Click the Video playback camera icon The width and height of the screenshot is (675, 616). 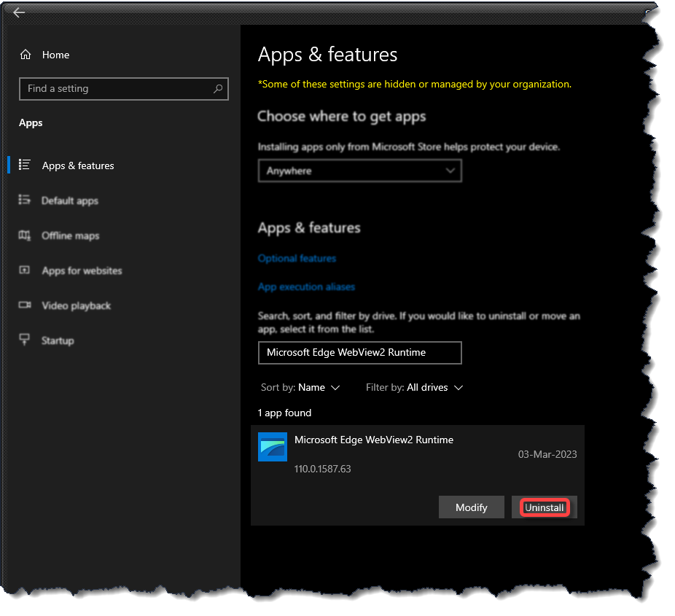(x=25, y=305)
